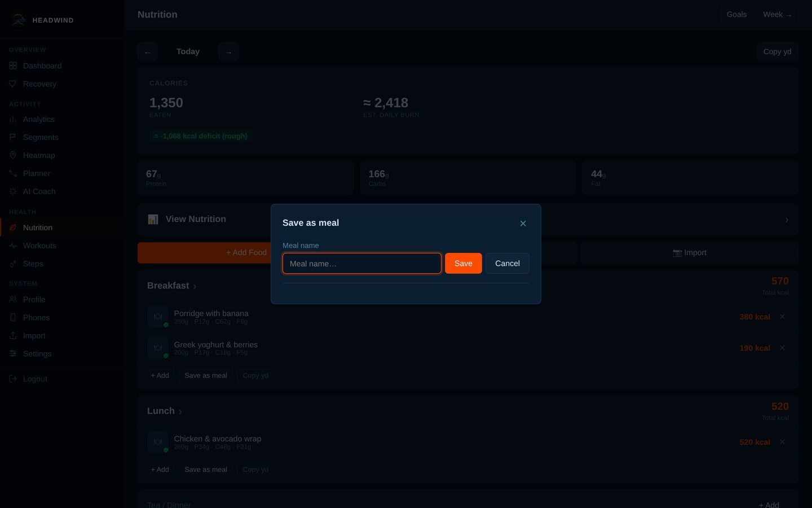Go to next day arrow
Screen dimensions: 812x508
click(228, 52)
